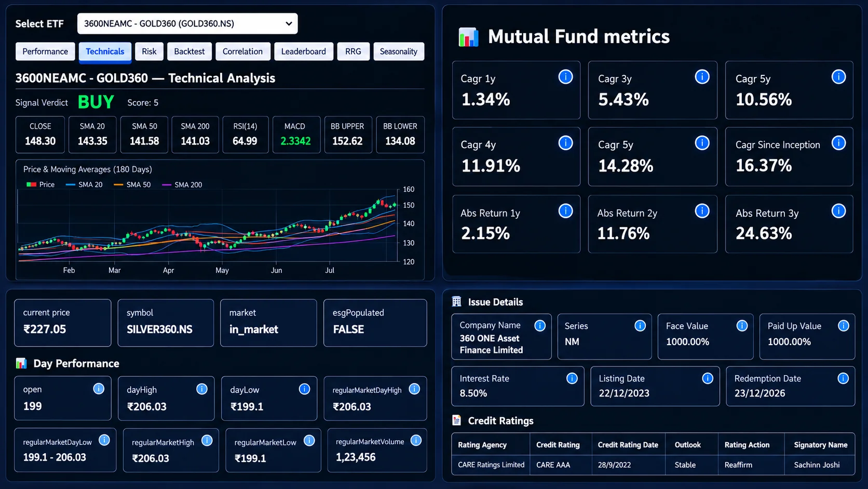
Task: Open info for Cagr Since Inception
Action: click(x=838, y=143)
